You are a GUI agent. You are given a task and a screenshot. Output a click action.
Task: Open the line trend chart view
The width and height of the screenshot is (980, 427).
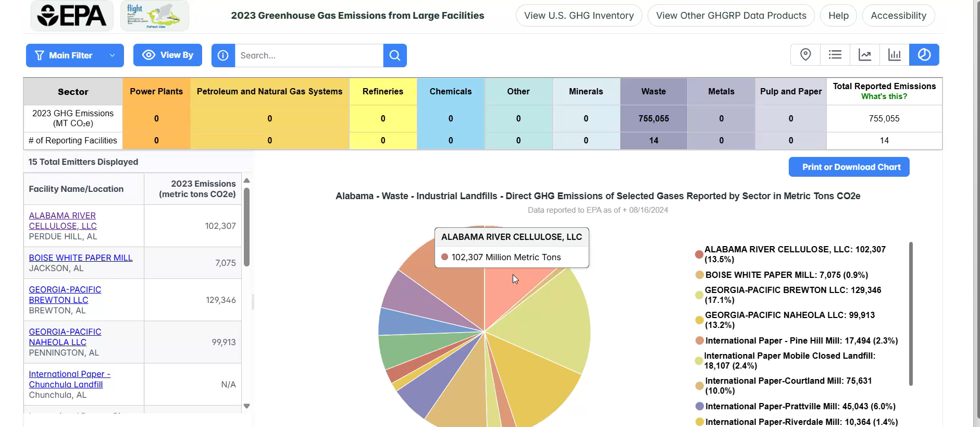click(x=865, y=55)
